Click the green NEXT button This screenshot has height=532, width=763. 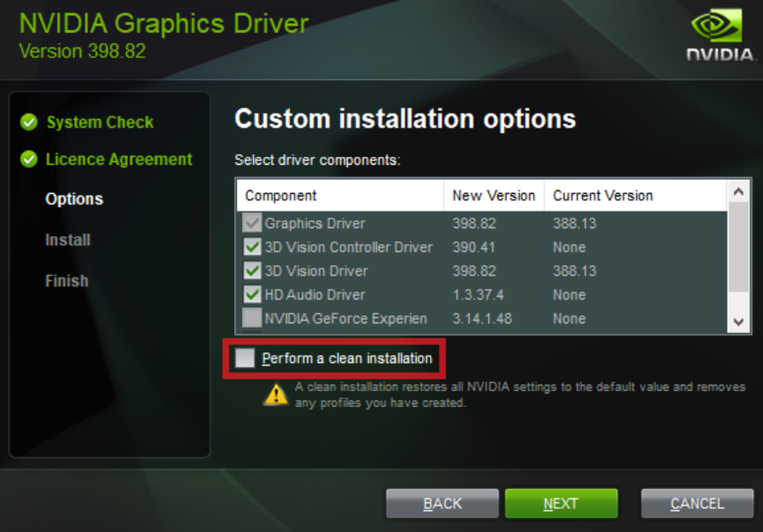[x=561, y=503]
